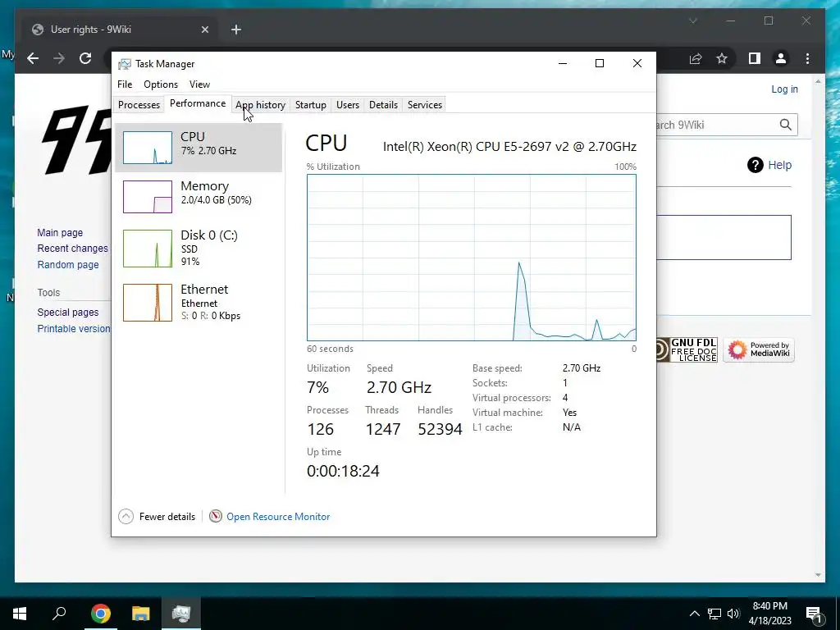The image size is (840, 630).
Task: Click the 9Wiki search magnifier icon
Action: click(785, 125)
